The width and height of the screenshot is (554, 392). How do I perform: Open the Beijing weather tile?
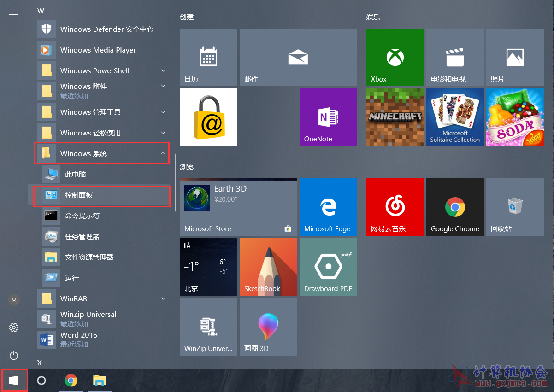208,267
